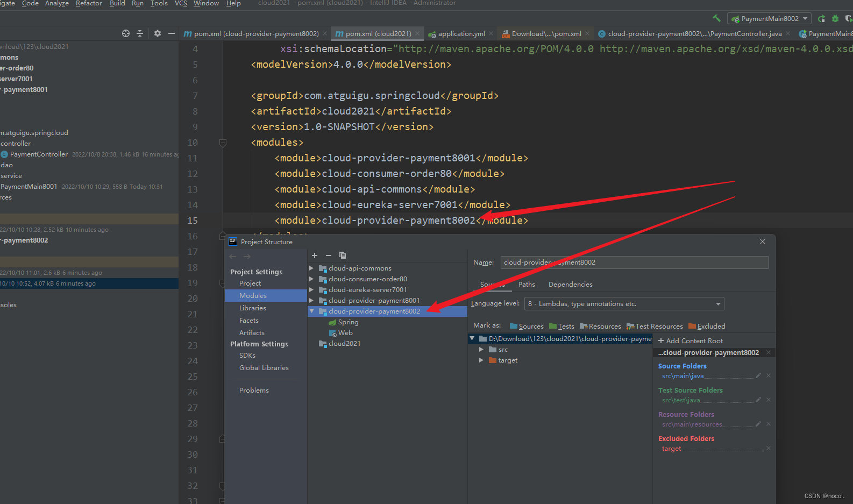Mark folder as Test Resources

(655, 326)
